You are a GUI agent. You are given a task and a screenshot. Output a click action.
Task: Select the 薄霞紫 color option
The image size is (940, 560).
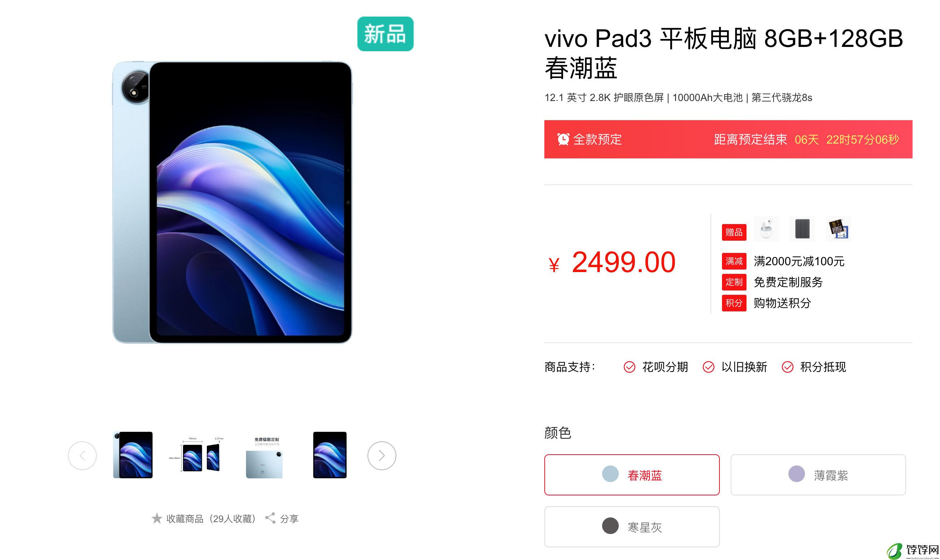(x=818, y=475)
